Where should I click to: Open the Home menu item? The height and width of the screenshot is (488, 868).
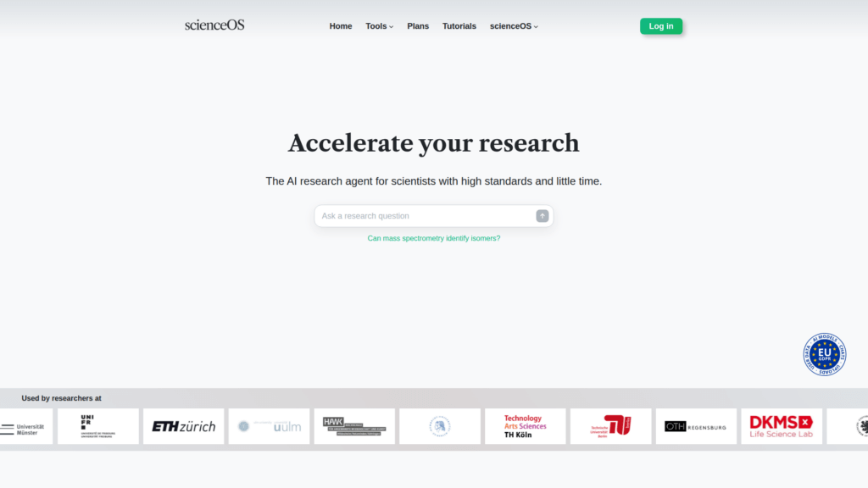[x=341, y=26]
